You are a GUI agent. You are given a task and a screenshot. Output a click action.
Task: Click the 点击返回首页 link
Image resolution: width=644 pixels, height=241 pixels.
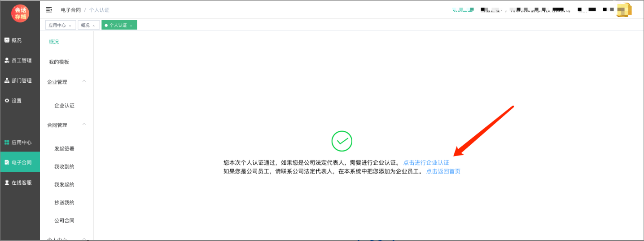pos(443,171)
